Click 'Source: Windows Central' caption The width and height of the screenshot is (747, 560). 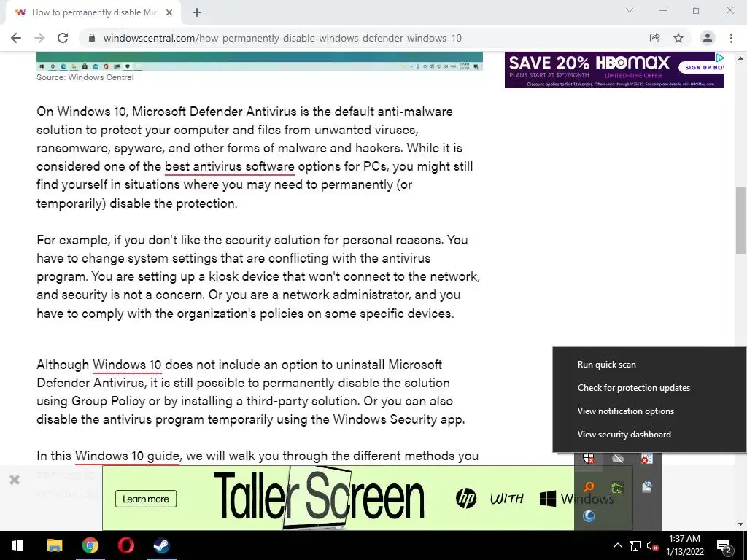point(85,77)
